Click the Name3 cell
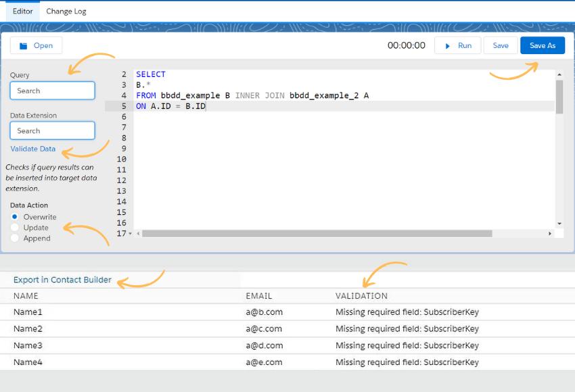The width and height of the screenshot is (575, 392). (x=28, y=345)
